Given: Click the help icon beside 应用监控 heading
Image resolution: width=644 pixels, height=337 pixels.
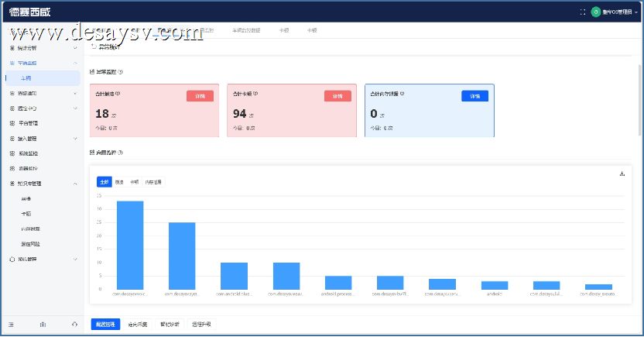Looking at the screenshot, I should click(x=120, y=153).
